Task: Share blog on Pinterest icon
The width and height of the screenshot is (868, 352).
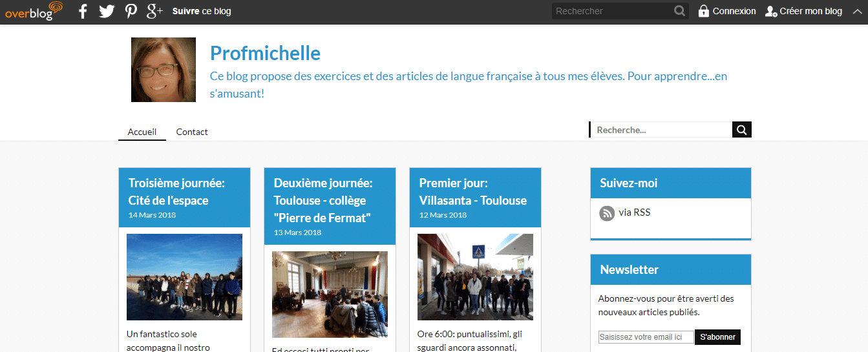Action: (131, 11)
